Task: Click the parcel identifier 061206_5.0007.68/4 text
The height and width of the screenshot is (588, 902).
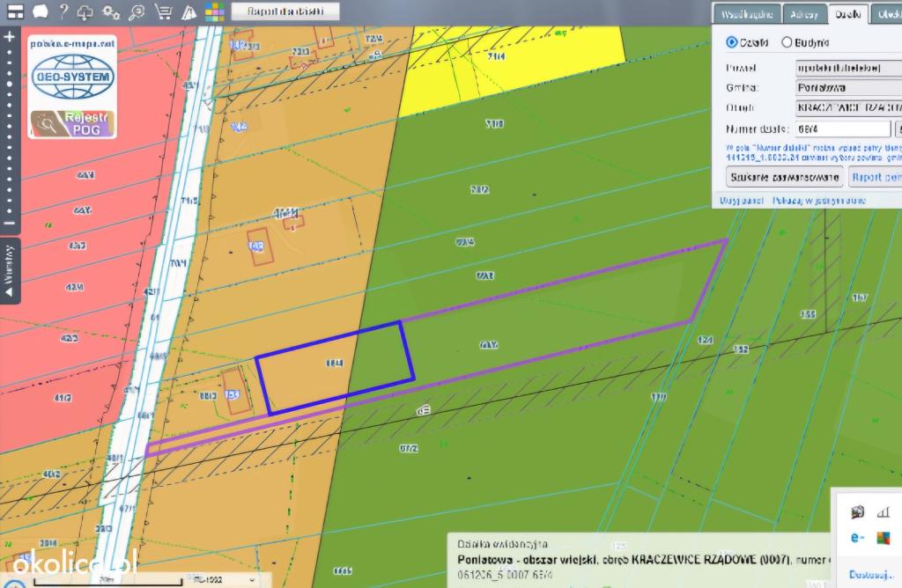Action: tap(505, 574)
